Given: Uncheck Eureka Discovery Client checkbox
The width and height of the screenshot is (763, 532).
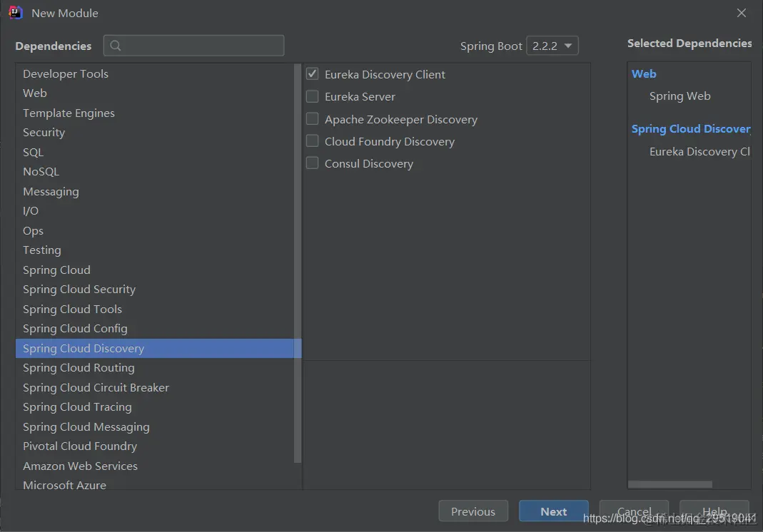Looking at the screenshot, I should click(x=313, y=74).
